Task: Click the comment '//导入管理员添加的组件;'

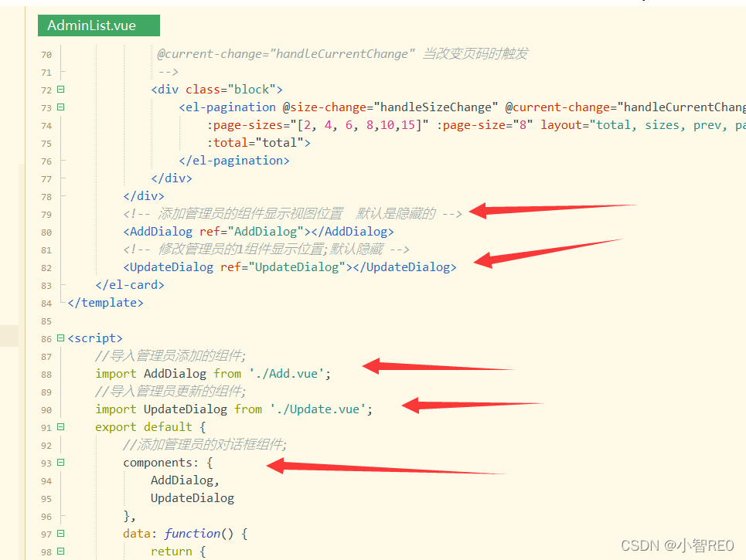Action: click(x=170, y=355)
